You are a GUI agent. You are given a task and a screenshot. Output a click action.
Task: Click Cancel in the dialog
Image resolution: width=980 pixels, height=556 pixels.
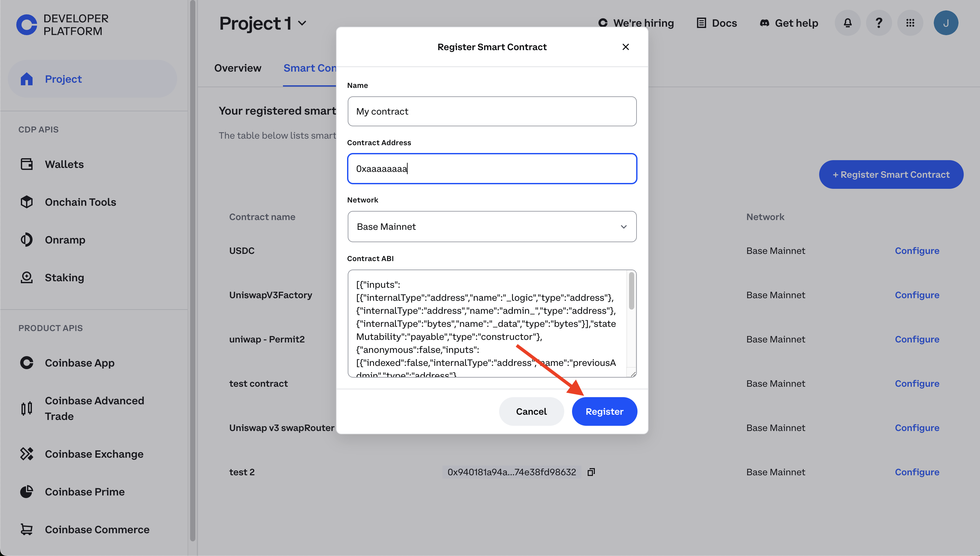[x=531, y=412]
